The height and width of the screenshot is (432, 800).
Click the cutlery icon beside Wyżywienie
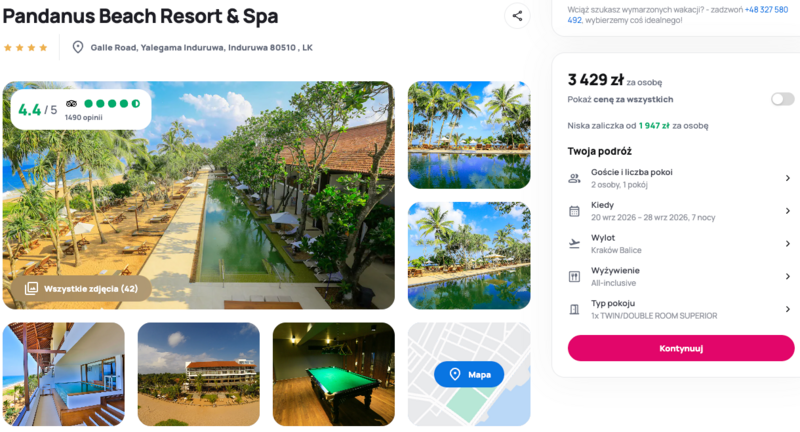(x=574, y=276)
